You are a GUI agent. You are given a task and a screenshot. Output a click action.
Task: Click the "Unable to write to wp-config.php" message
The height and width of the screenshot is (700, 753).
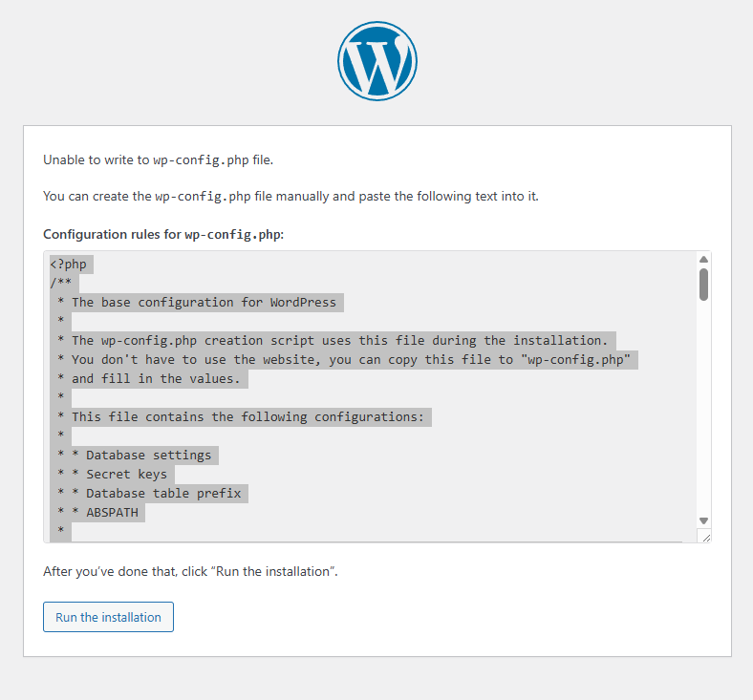159,160
